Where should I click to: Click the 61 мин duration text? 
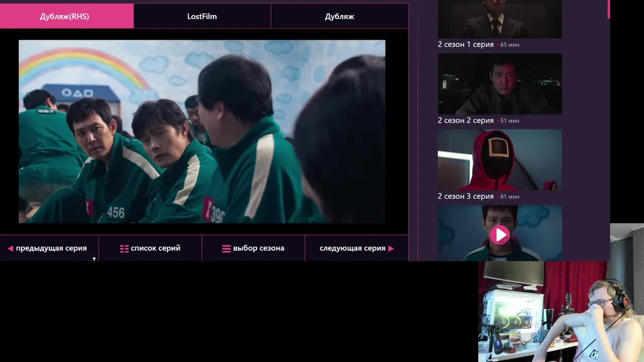click(510, 197)
